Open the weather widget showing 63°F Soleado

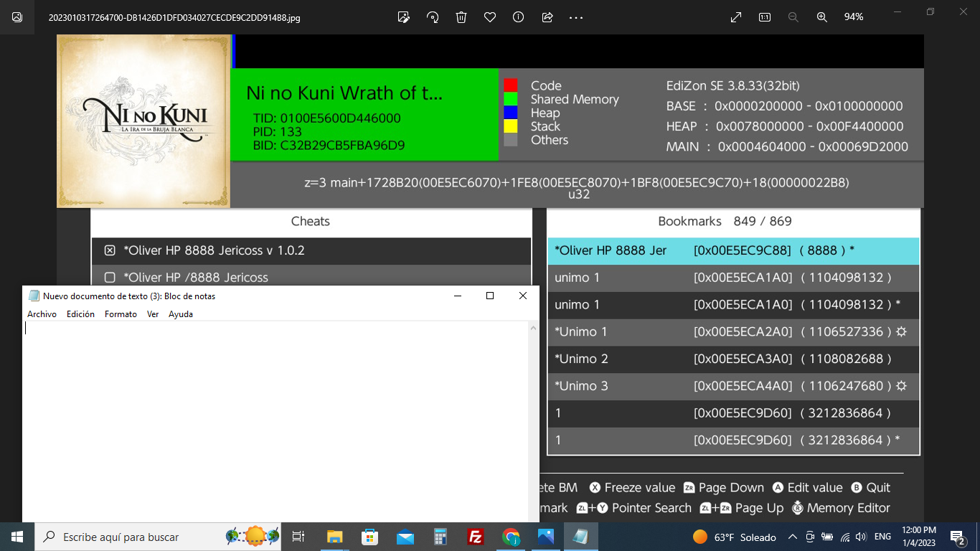735,537
